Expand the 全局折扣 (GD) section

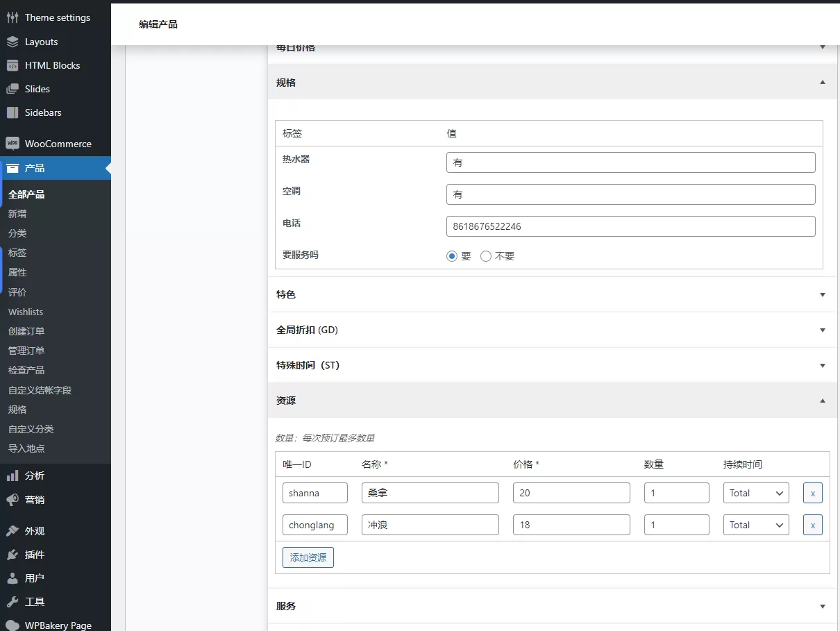[823, 330]
